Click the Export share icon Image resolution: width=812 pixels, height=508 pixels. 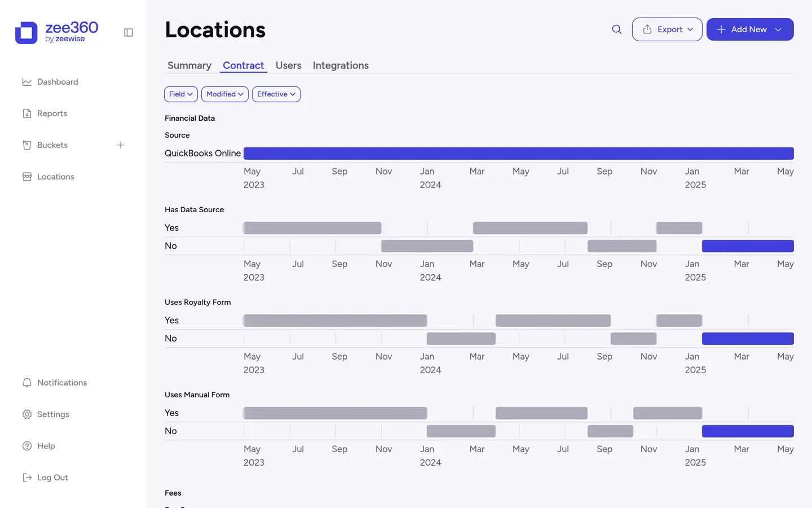click(x=647, y=29)
